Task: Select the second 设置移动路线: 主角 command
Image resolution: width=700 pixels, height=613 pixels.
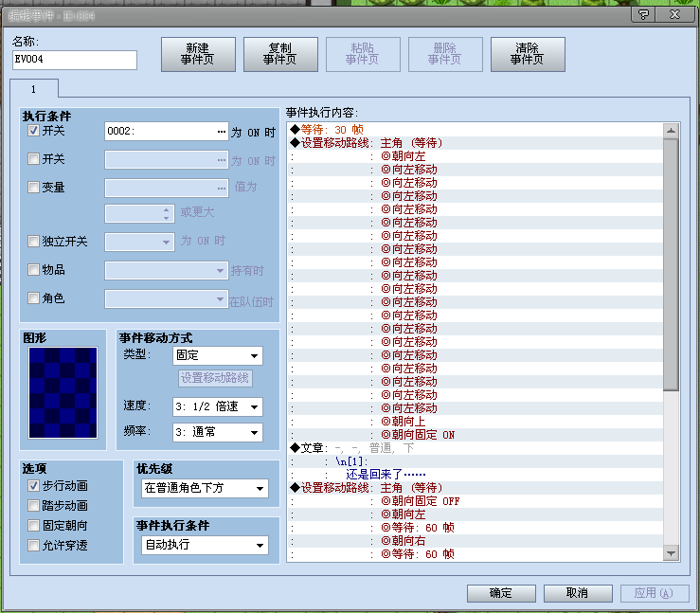Action: point(476,488)
